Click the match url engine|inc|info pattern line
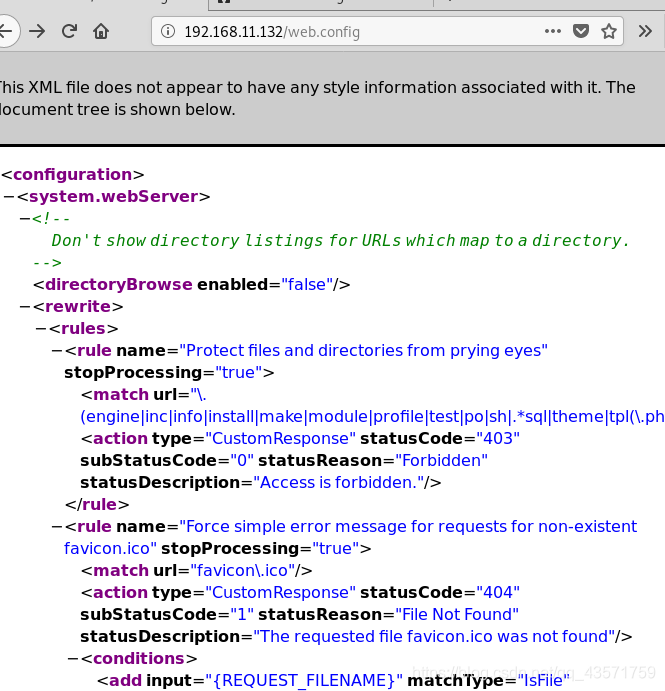This screenshot has height=691, width=665. [372, 417]
